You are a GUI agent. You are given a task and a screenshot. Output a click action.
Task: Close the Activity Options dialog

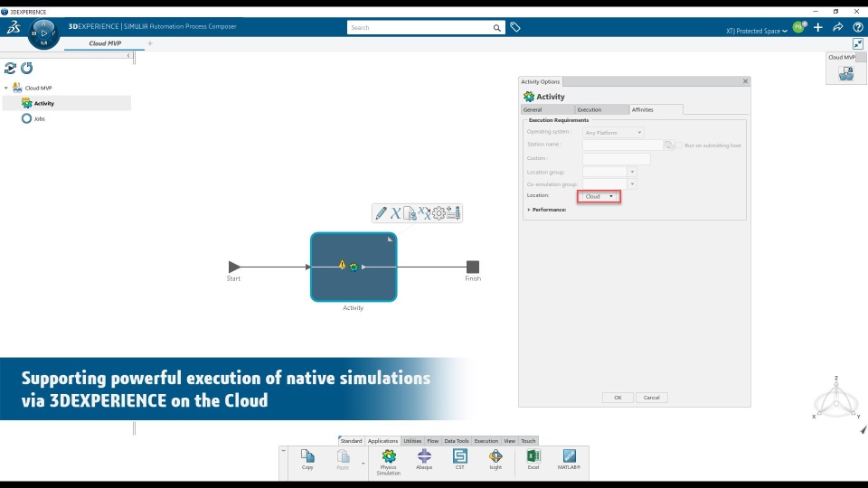click(745, 81)
